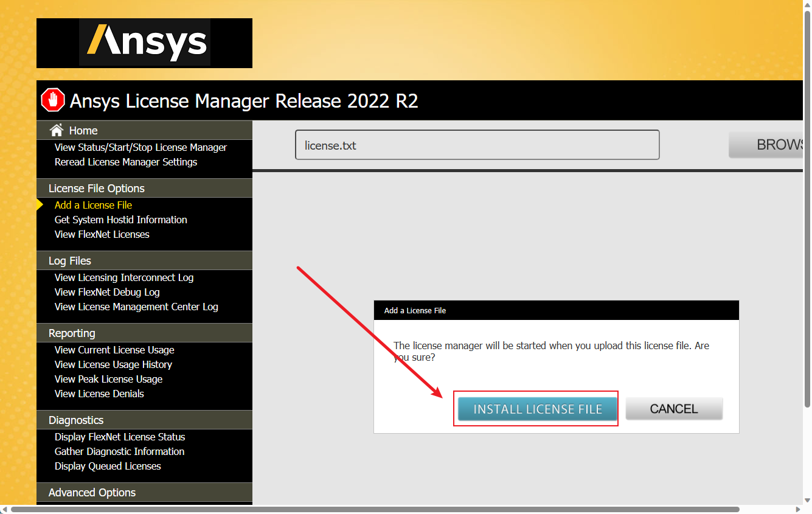Click the Log Files header
This screenshot has width=812, height=514.
tap(144, 260)
